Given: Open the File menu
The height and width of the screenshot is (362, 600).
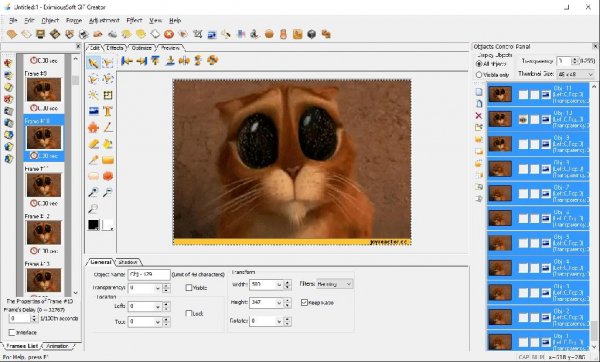Looking at the screenshot, I should 13,20.
